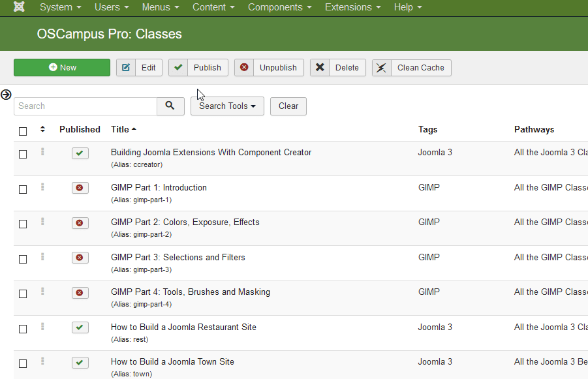Click drag handle of GIMP Part 2 row
Image resolution: width=588 pixels, height=379 pixels.
(43, 222)
